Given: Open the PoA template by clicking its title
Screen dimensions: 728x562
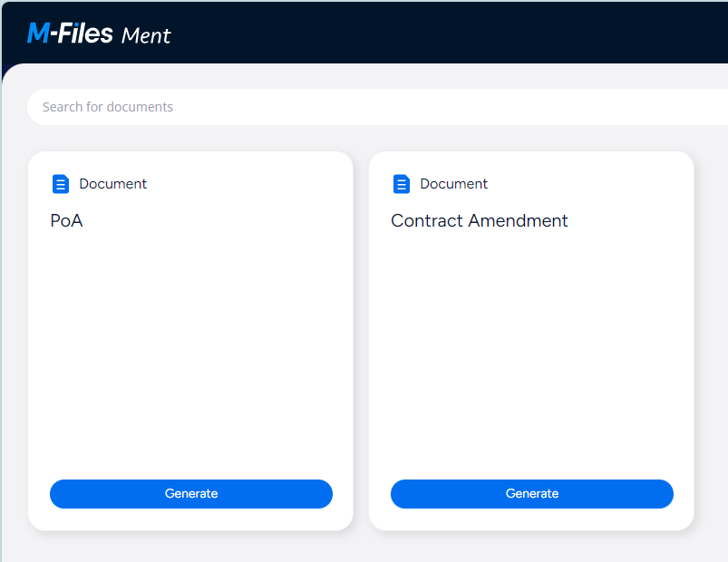Looking at the screenshot, I should point(67,220).
